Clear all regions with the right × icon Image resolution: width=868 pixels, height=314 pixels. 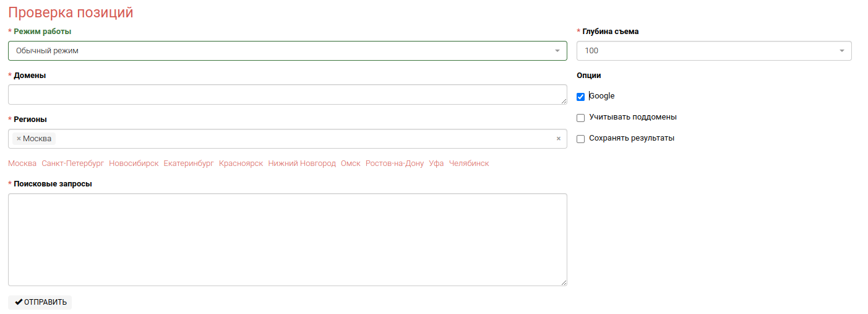[x=558, y=139]
